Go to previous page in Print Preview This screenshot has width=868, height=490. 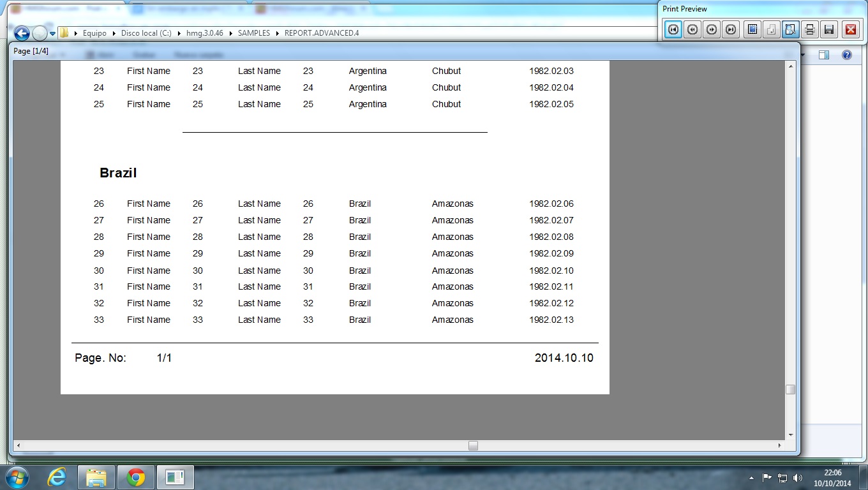click(x=692, y=29)
